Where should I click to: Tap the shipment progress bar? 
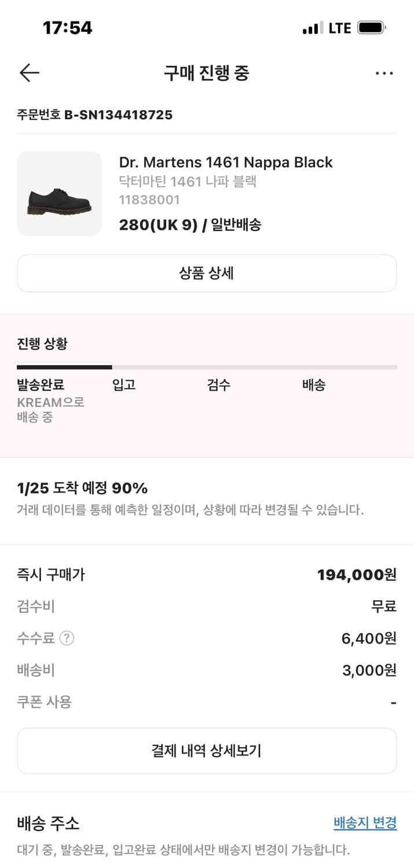[207, 367]
